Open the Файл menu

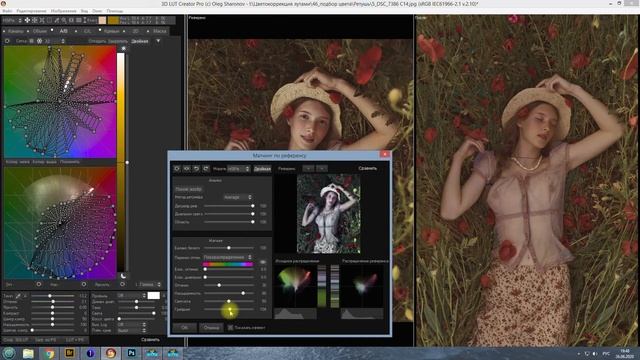(7, 11)
